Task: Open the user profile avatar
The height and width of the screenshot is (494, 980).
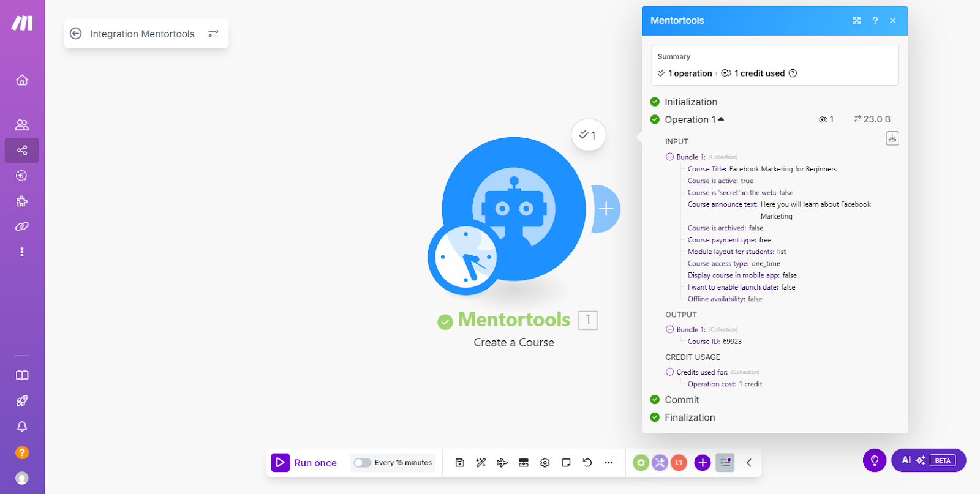Action: click(22, 478)
